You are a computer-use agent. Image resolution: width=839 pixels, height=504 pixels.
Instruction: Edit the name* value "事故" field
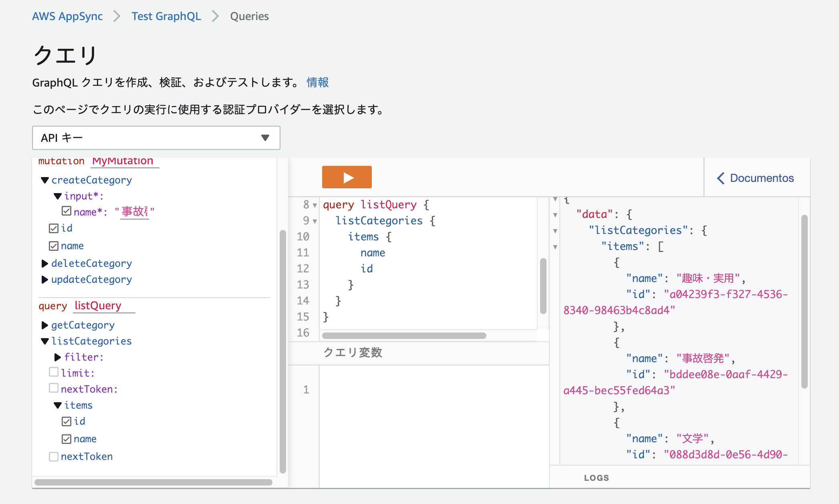[135, 212]
